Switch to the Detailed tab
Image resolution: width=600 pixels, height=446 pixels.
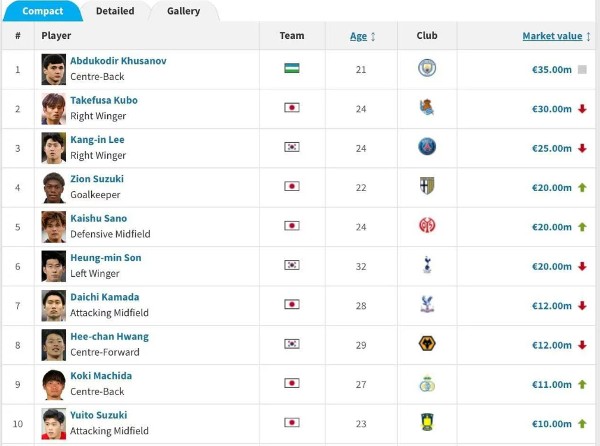click(x=115, y=11)
